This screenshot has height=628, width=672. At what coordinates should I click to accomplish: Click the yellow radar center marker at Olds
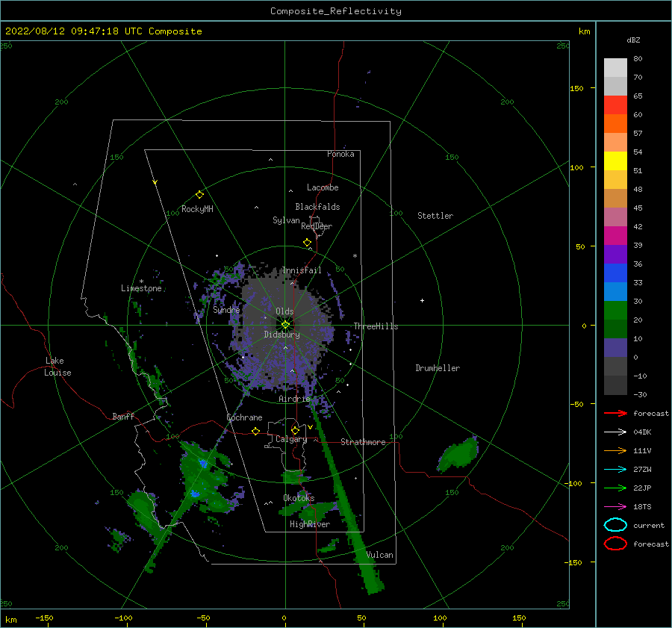pos(285,325)
